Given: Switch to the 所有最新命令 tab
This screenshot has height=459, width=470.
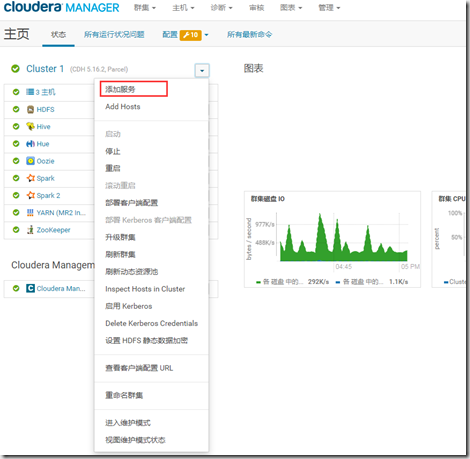Looking at the screenshot, I should (250, 35).
